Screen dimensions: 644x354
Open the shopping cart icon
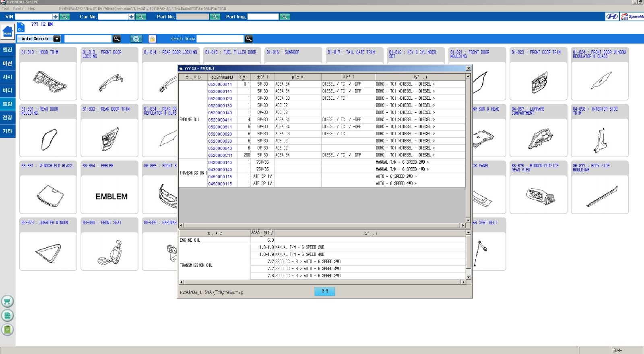point(7,301)
